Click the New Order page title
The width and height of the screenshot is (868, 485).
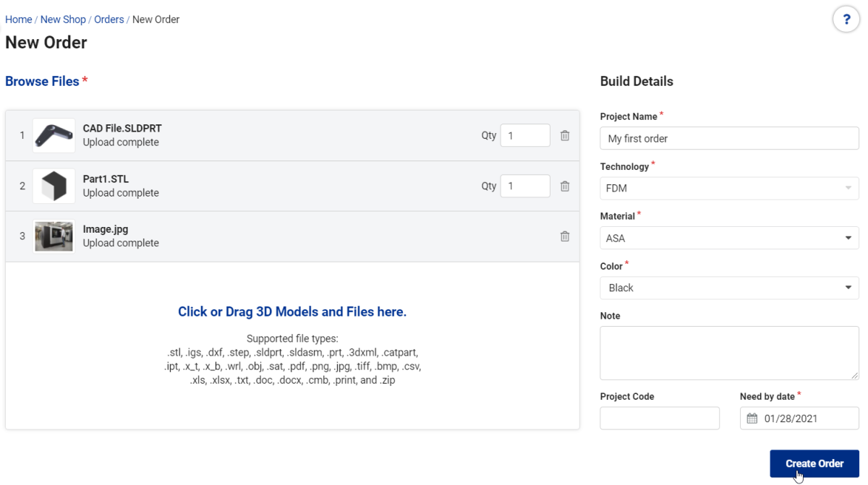[46, 42]
